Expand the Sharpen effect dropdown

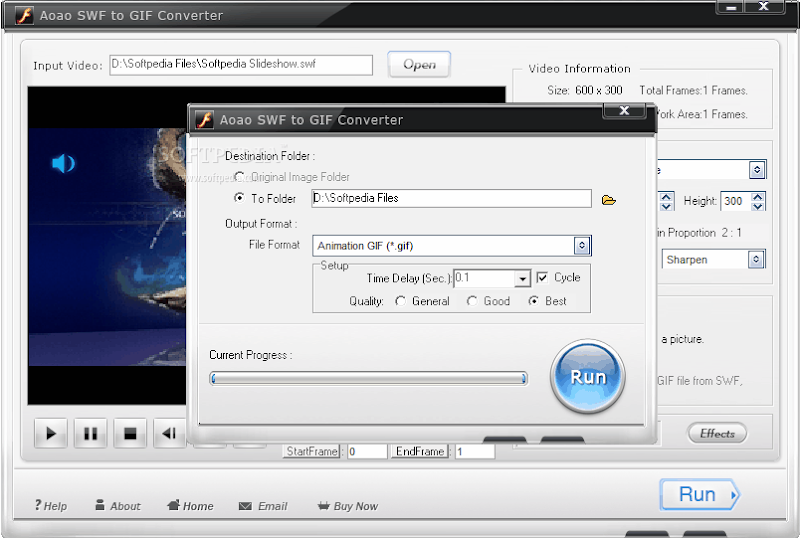(x=756, y=260)
